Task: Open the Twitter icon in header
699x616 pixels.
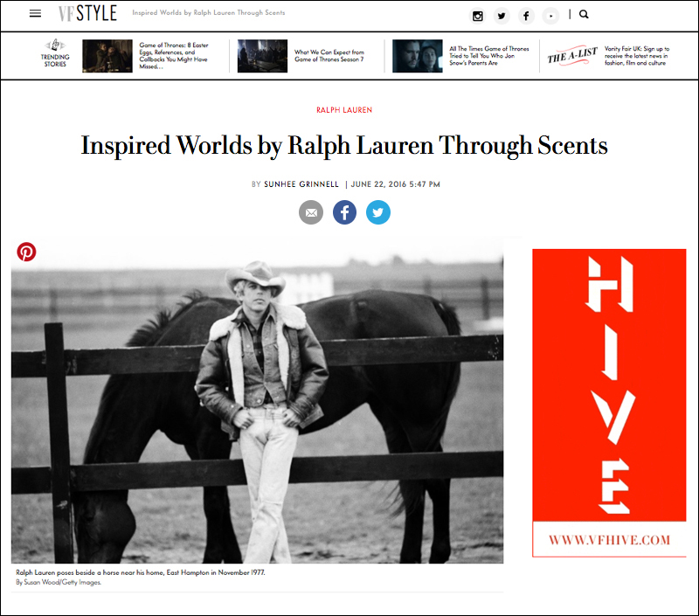Action: (502, 15)
